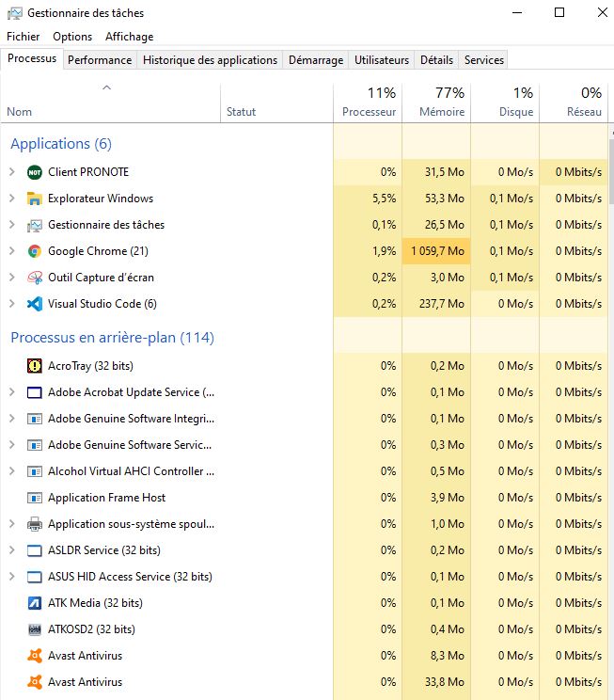This screenshot has width=614, height=700.
Task: Click the ASLDR Service icon
Action: (35, 550)
